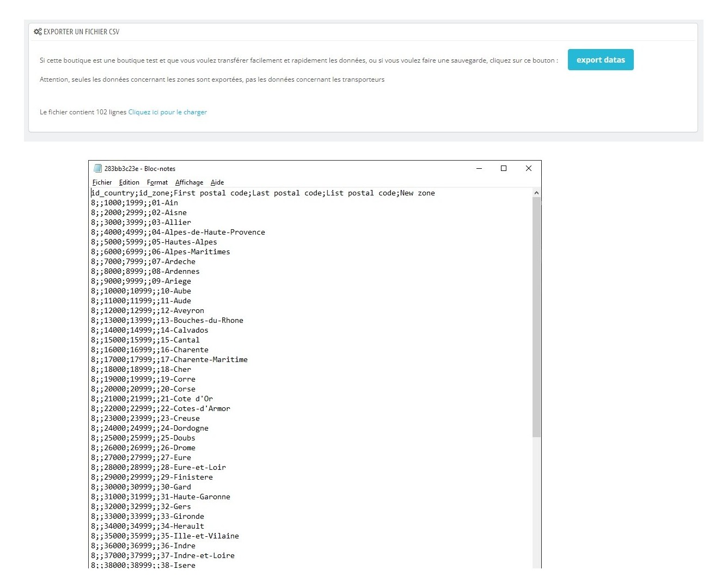
Task: Click the line 17-Charente-Maritime
Action: tap(169, 360)
